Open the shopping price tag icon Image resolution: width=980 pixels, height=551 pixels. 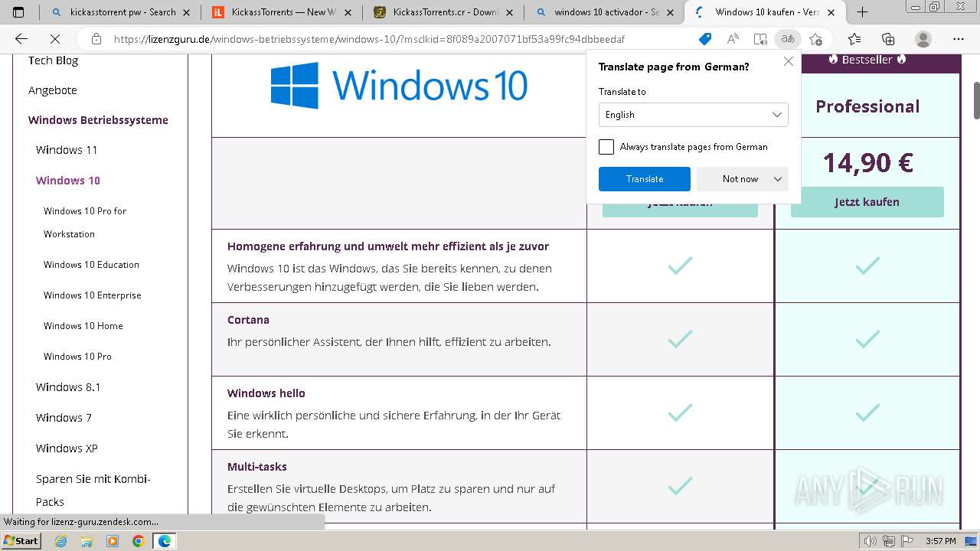click(705, 39)
